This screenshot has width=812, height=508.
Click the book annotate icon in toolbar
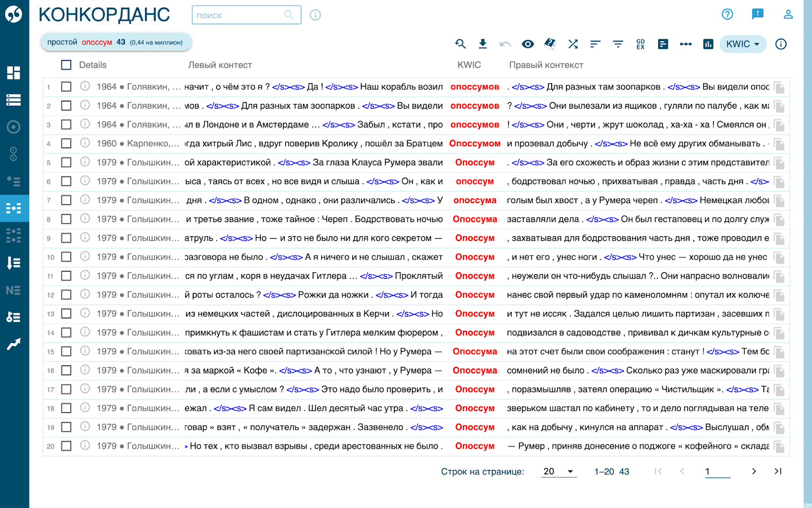coord(550,44)
